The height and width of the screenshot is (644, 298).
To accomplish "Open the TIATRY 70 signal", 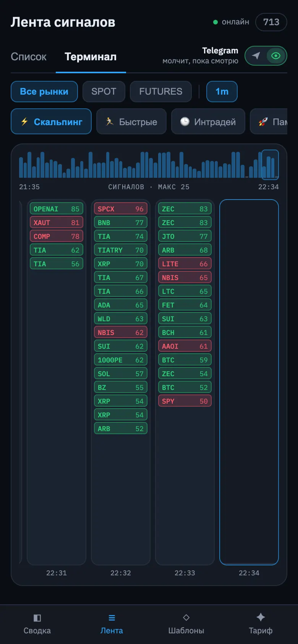I will coord(121,250).
